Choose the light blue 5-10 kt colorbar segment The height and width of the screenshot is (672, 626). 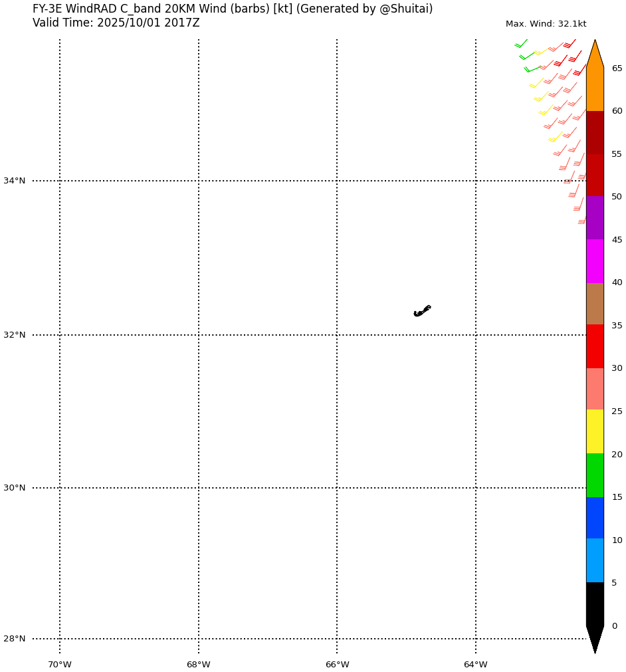click(595, 560)
